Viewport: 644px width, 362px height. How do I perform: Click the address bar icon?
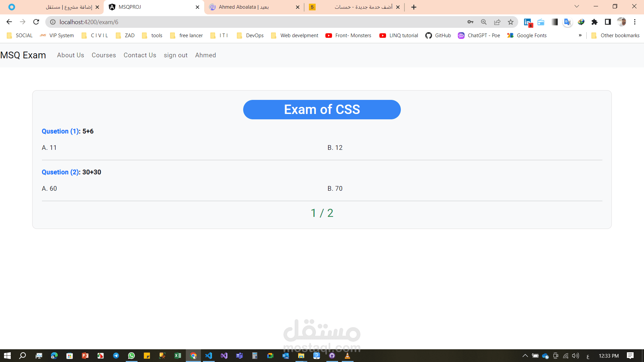coord(52,22)
